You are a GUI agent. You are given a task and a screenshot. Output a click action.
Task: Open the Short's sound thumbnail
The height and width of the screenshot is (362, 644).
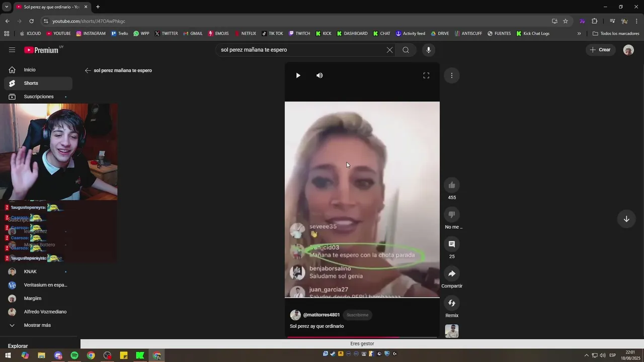click(452, 331)
